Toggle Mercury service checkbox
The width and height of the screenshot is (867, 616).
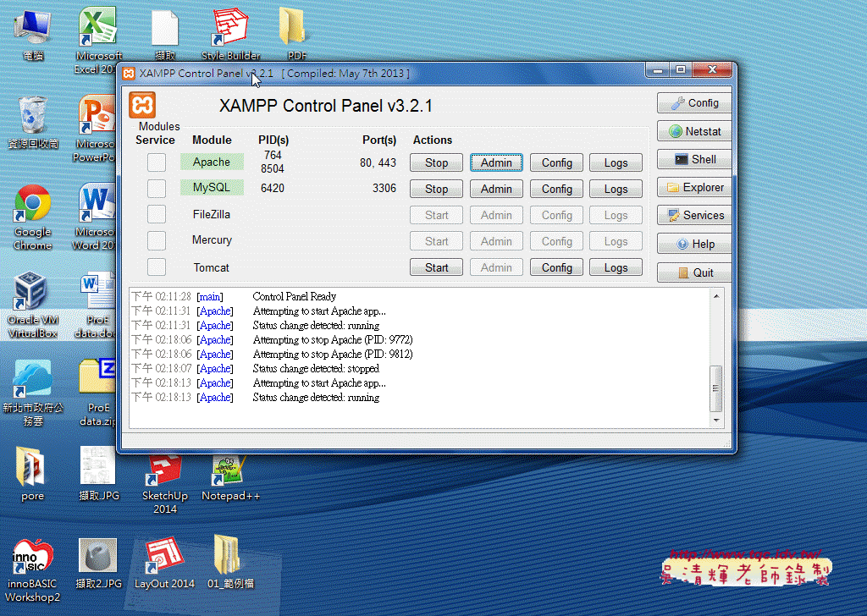pos(157,241)
